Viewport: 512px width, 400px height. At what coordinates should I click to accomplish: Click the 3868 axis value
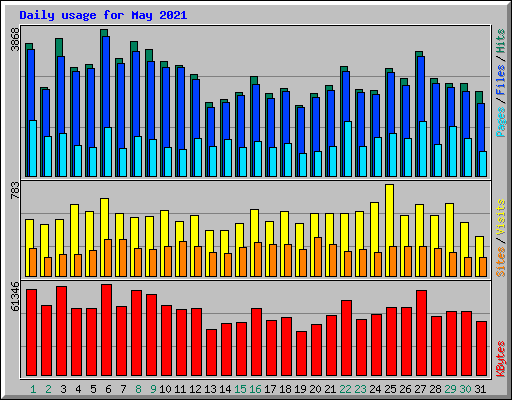pos(15,39)
